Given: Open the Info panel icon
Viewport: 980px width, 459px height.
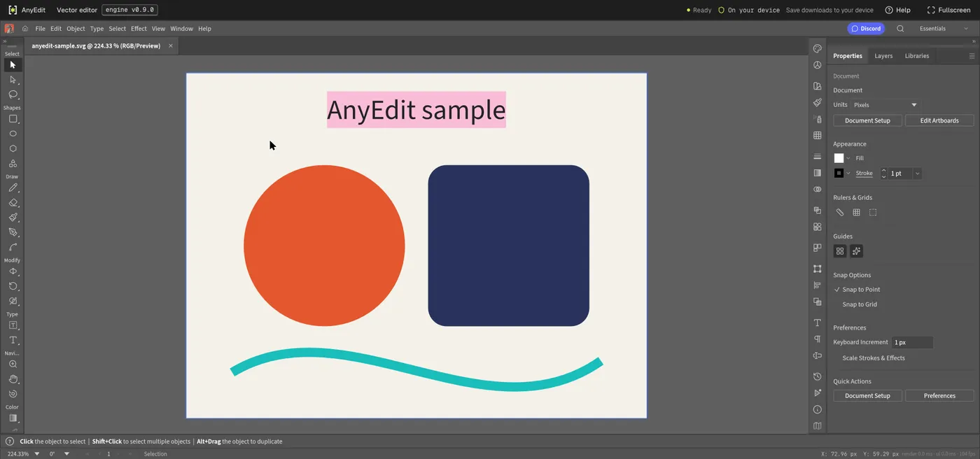Looking at the screenshot, I should (817, 409).
